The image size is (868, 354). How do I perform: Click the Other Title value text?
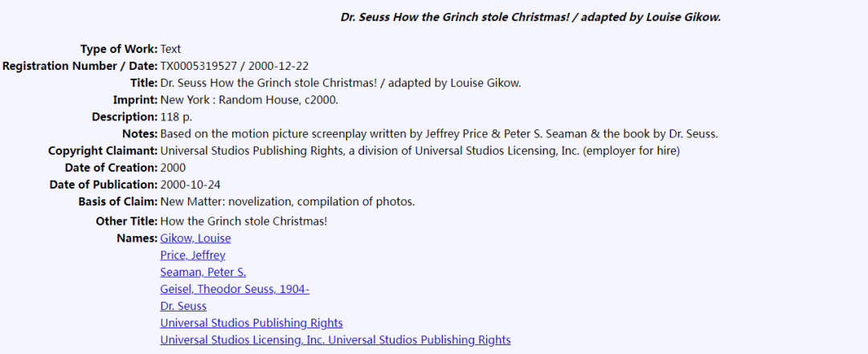point(244,222)
